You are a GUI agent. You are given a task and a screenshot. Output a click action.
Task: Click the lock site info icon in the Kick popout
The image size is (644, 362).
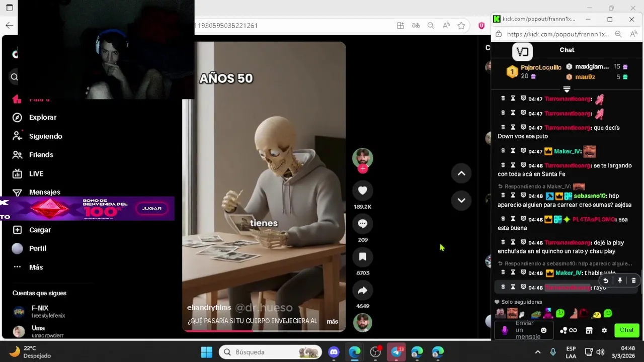pyautogui.click(x=499, y=34)
